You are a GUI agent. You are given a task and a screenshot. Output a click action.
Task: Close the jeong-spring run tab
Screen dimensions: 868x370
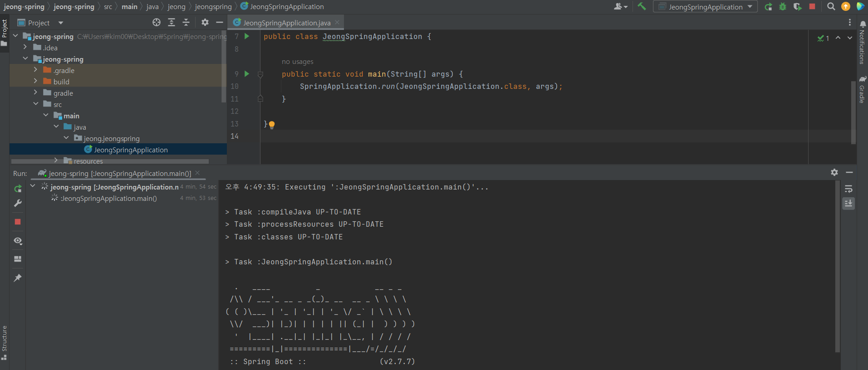(x=197, y=173)
